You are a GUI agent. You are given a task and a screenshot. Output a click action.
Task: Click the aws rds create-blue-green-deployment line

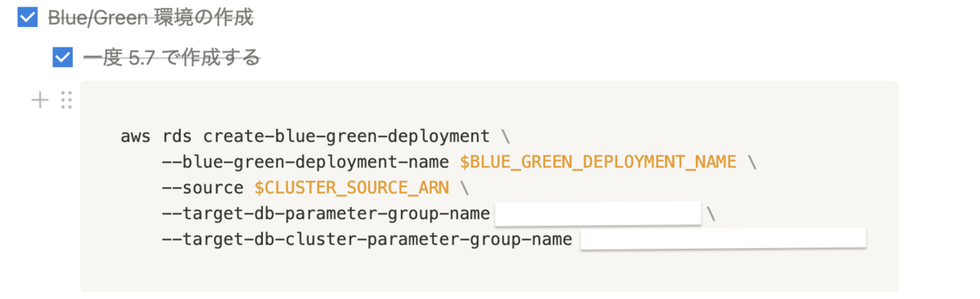tap(315, 136)
